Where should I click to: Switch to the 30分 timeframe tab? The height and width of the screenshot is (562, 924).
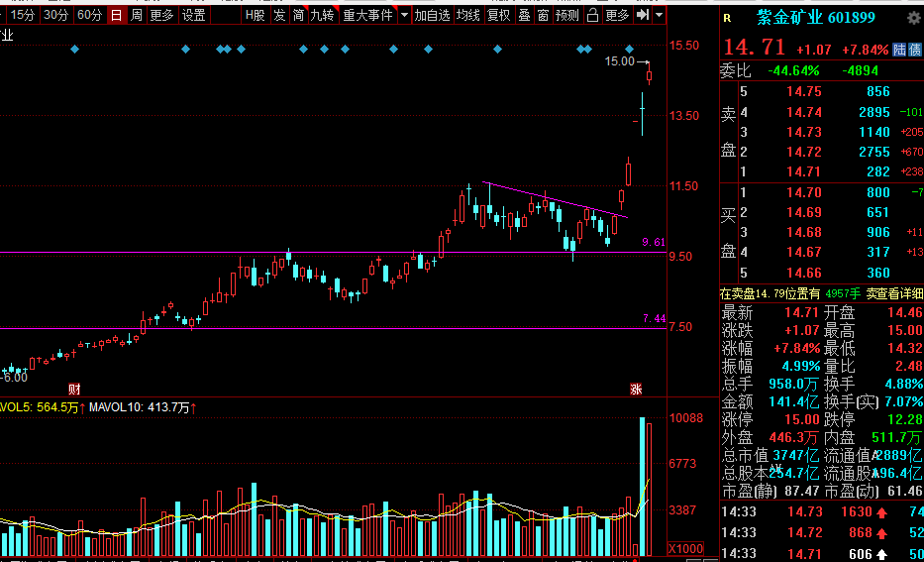coord(56,15)
